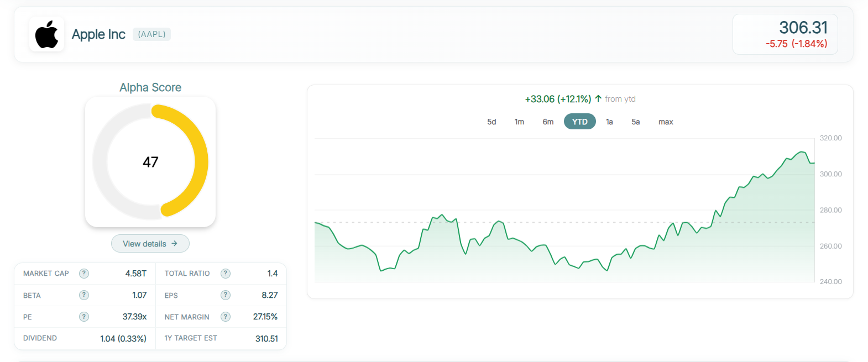Click the -5.75 (-1.84%) change text

tap(796, 44)
